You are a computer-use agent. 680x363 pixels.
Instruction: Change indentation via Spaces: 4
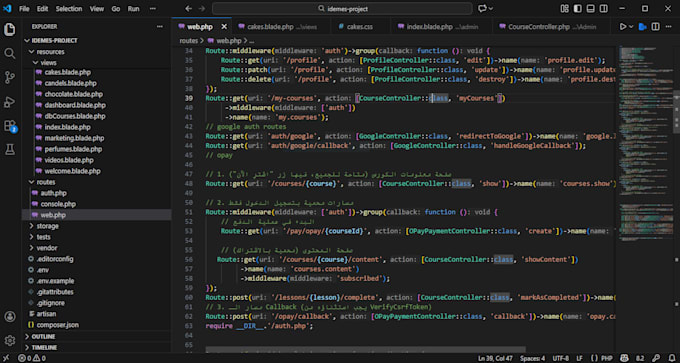pos(533,358)
